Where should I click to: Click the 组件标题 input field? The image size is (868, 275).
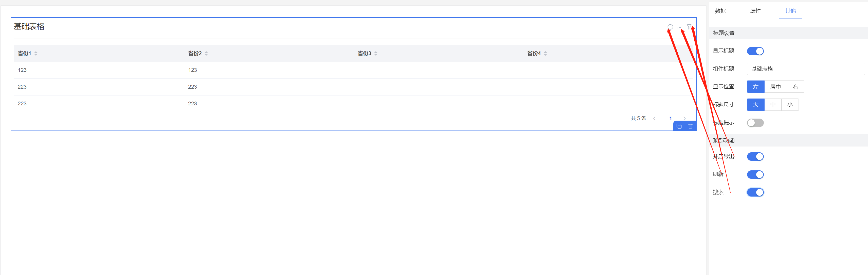[x=805, y=69]
